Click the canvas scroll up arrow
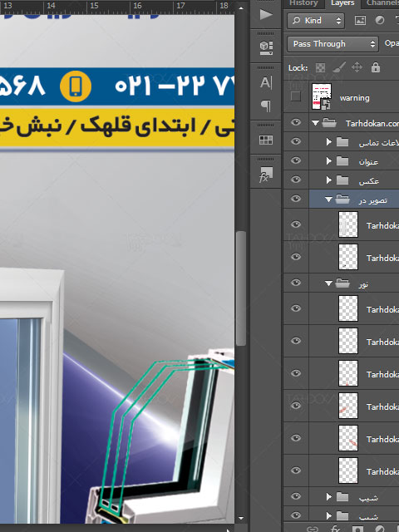The image size is (399, 532). [x=241, y=7]
